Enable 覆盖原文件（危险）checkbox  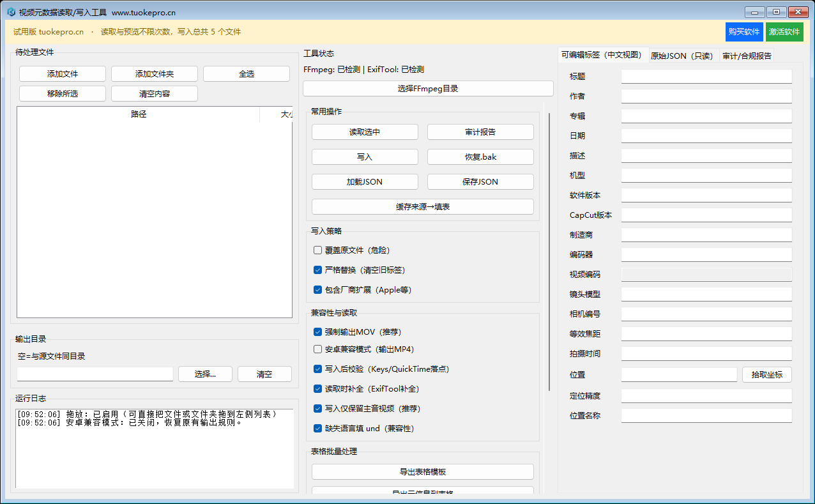(x=317, y=250)
